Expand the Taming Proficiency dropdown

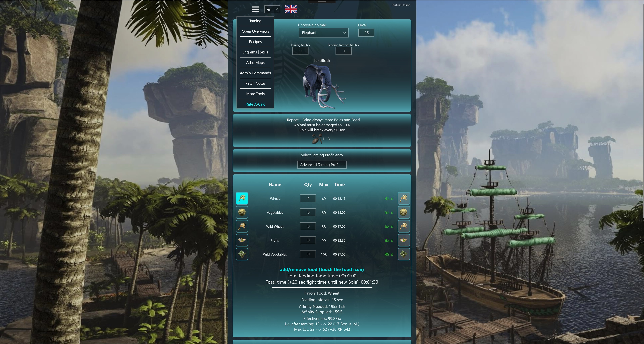(322, 164)
